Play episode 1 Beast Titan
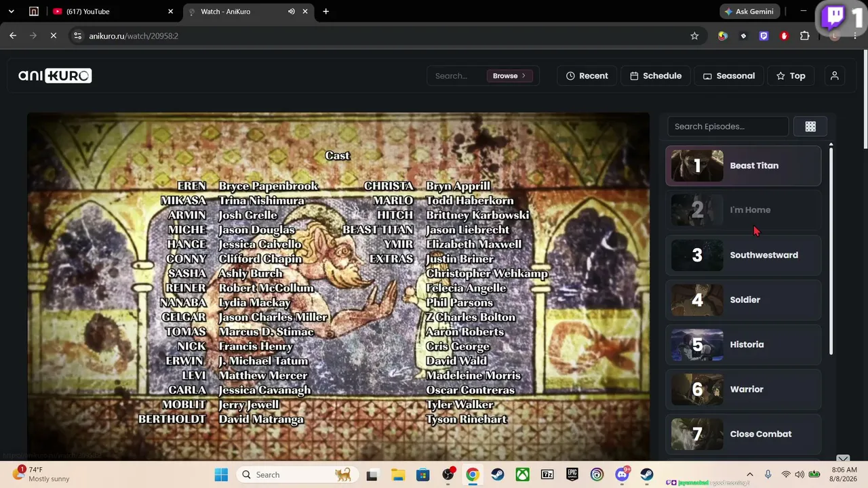The height and width of the screenshot is (488, 868). click(x=743, y=166)
